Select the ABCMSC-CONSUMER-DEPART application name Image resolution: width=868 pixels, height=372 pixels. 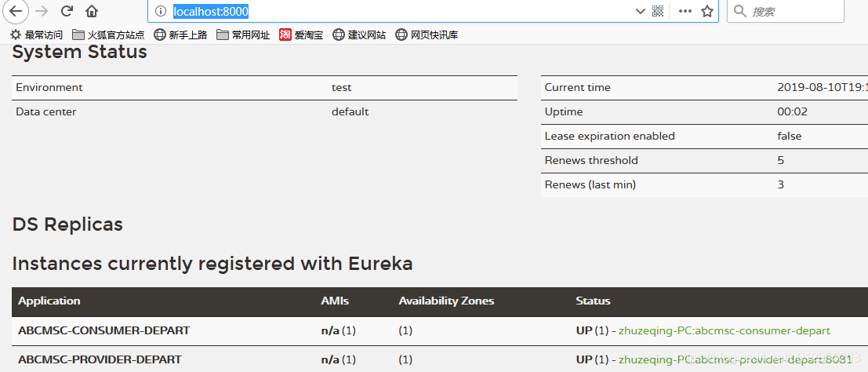[x=104, y=331]
